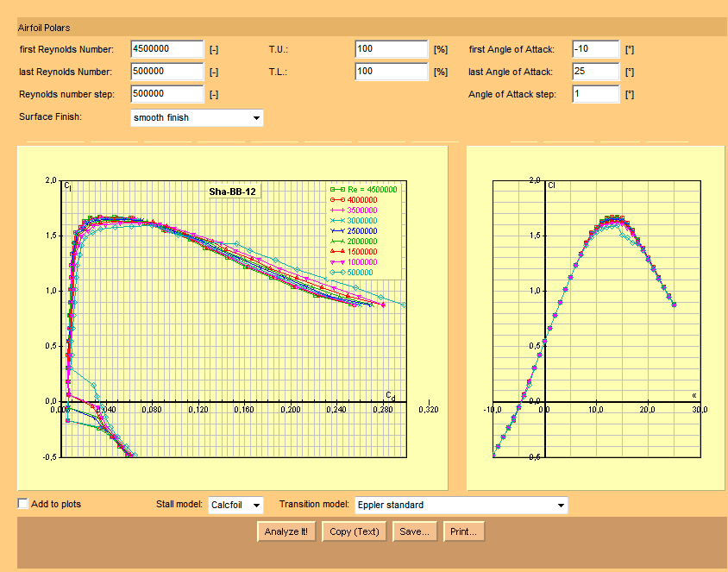
Task: Click the T.U. percentage input field
Action: point(391,49)
